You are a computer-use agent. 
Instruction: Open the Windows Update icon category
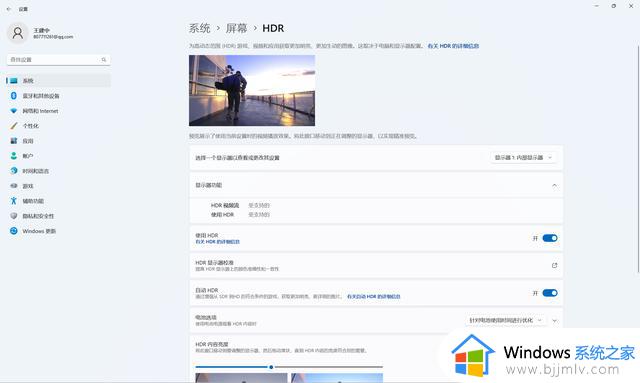click(14, 231)
